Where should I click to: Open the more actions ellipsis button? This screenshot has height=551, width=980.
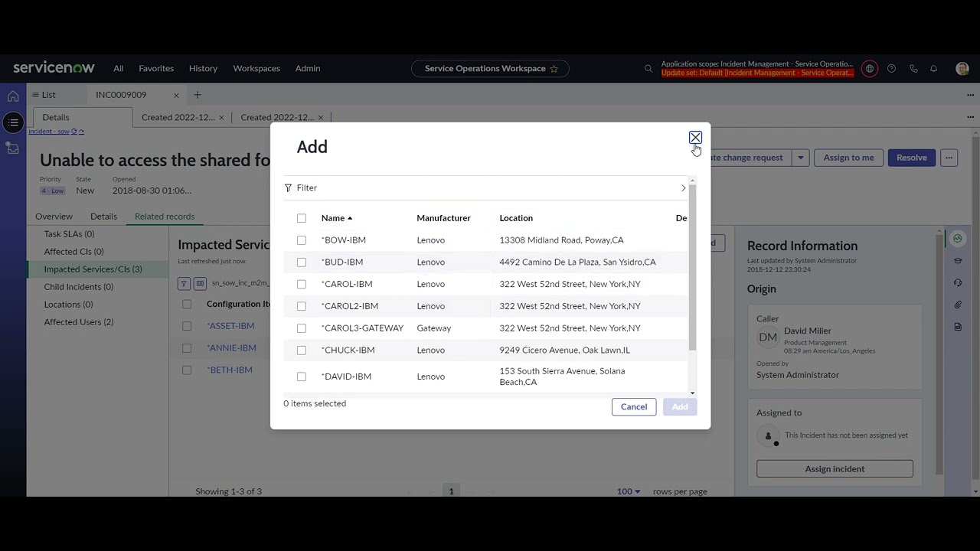coord(949,158)
